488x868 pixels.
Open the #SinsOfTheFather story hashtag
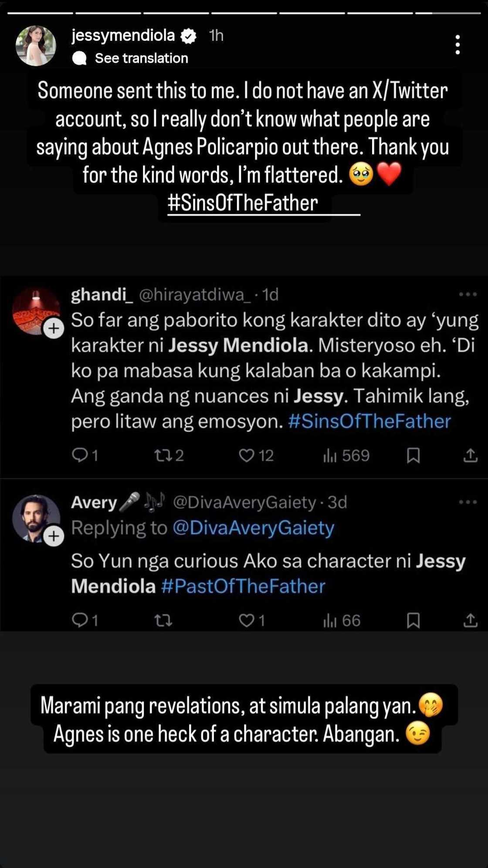(243, 203)
